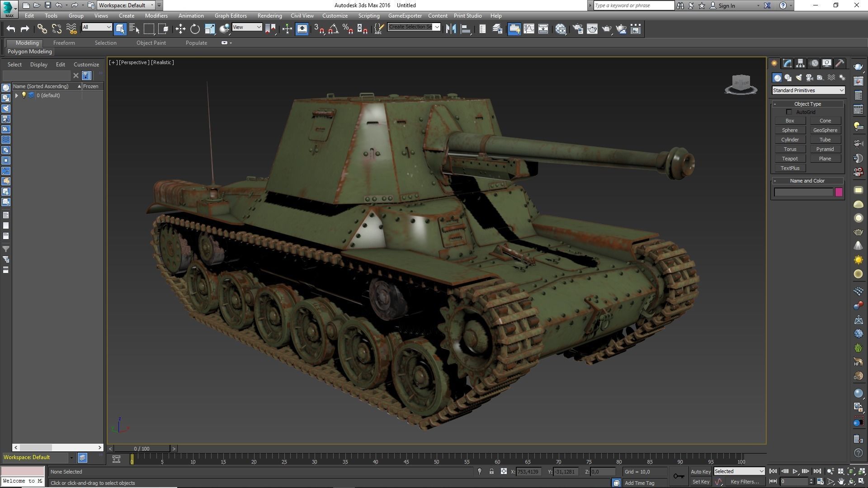Toggle Auto Key animation mode
This screenshot has width=868, height=488.
coord(700,471)
